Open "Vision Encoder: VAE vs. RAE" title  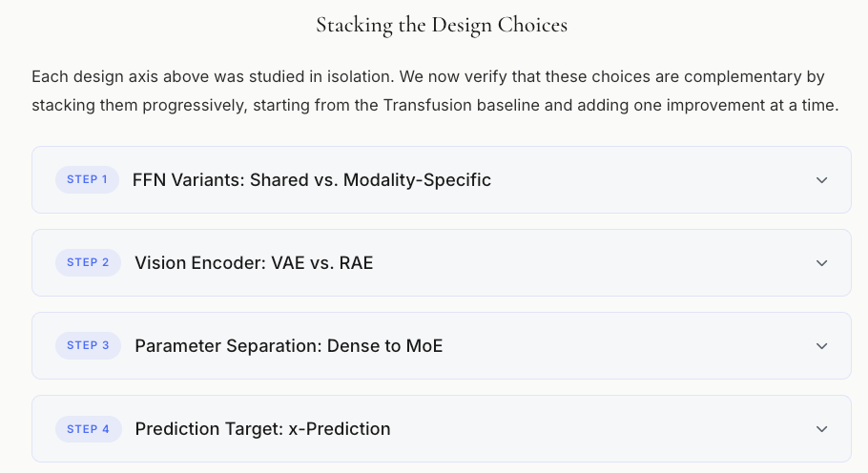coord(254,262)
